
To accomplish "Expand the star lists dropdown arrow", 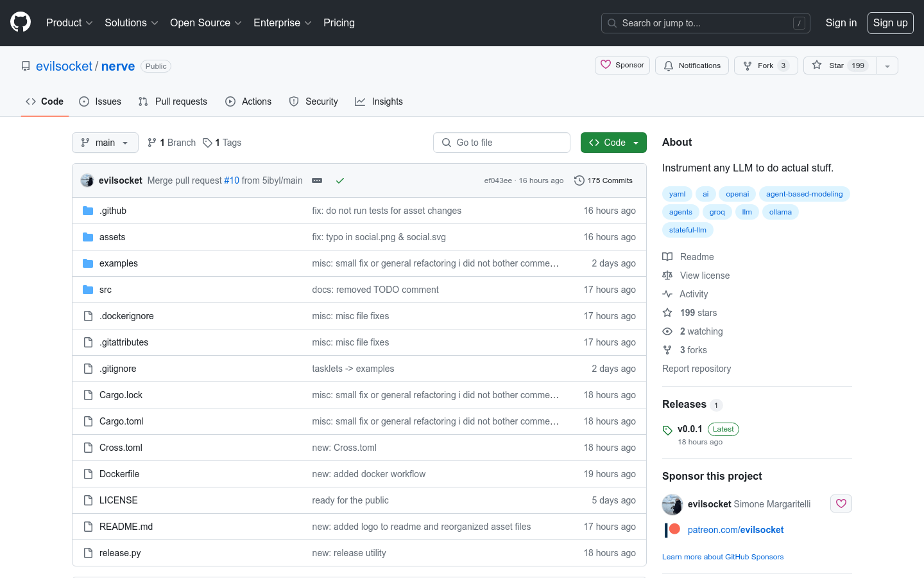I will (x=887, y=66).
